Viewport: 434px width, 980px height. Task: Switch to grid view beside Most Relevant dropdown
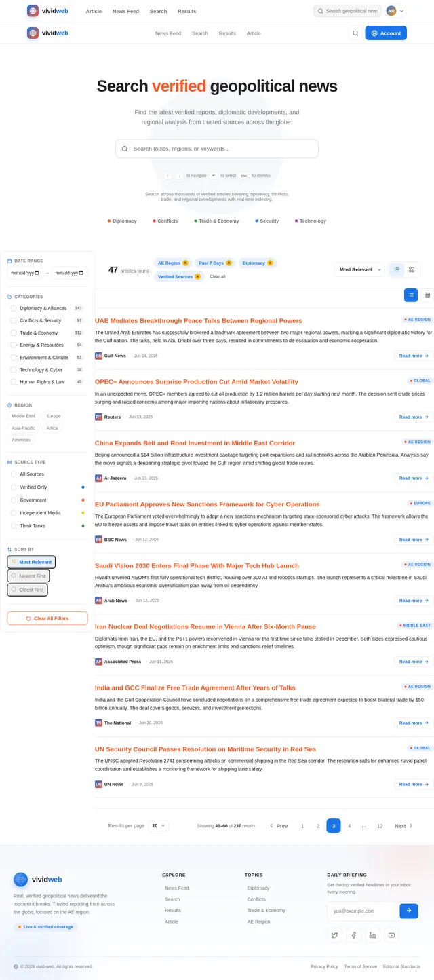[x=412, y=269]
